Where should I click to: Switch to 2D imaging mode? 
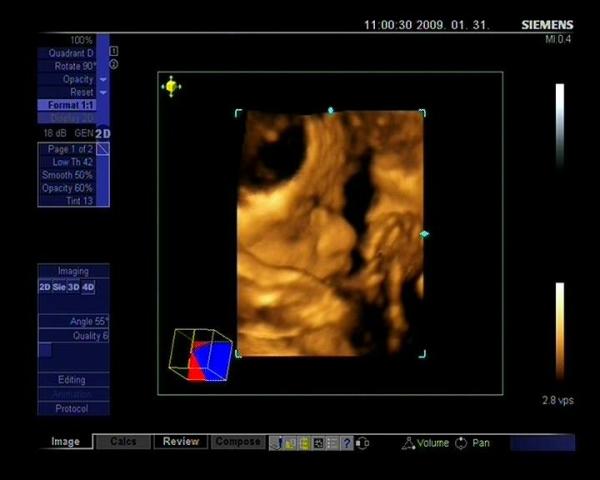pos(44,287)
